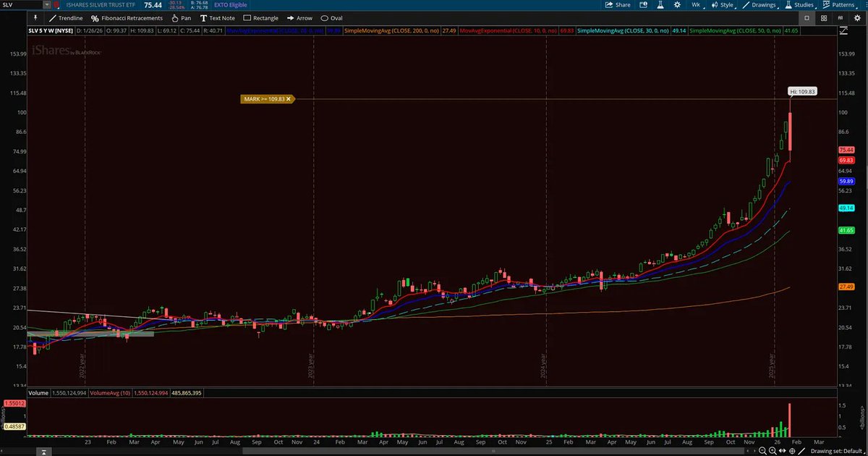Click the SLV symbol input field
Viewport: 868px width, 456px height.
tap(22, 4)
